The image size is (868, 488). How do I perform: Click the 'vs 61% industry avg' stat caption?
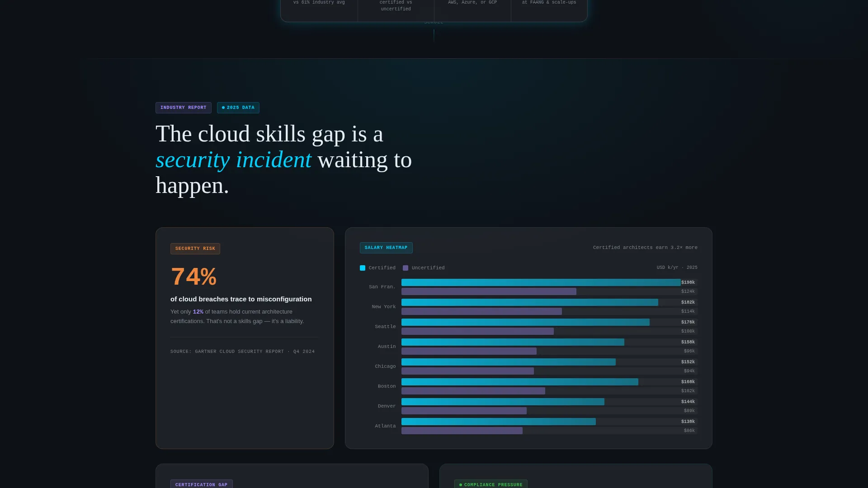click(319, 2)
